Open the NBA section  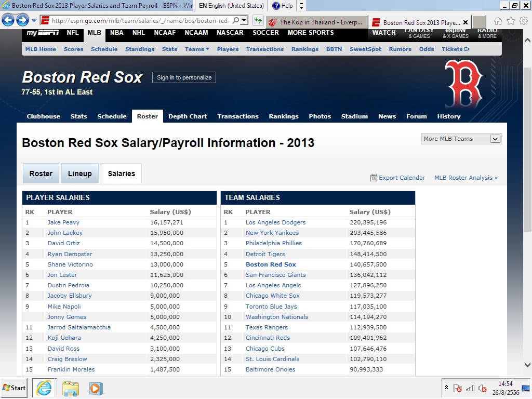[117, 33]
